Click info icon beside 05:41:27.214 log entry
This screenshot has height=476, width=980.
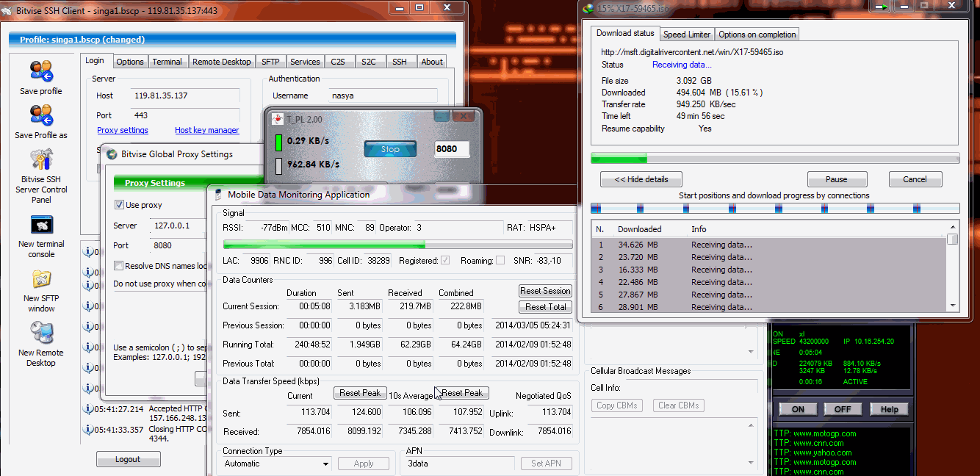88,409
